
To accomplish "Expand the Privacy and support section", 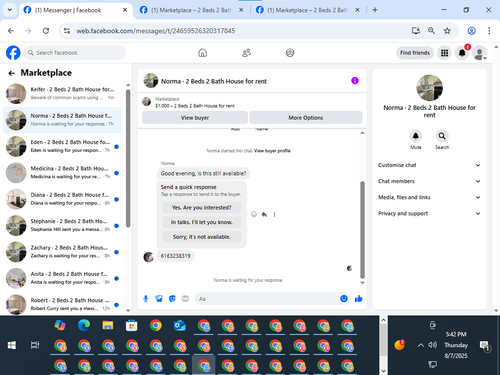I will (x=430, y=213).
